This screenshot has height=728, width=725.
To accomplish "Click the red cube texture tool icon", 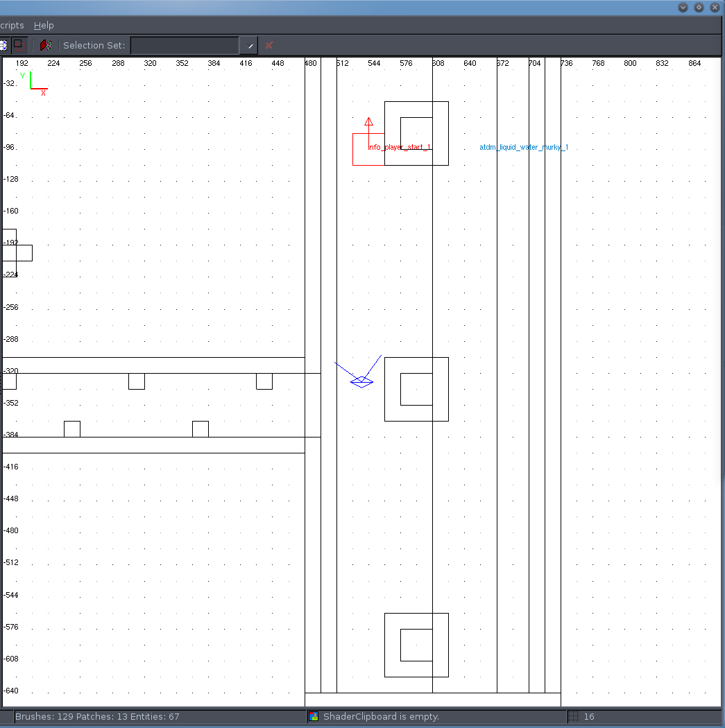I will [x=46, y=45].
